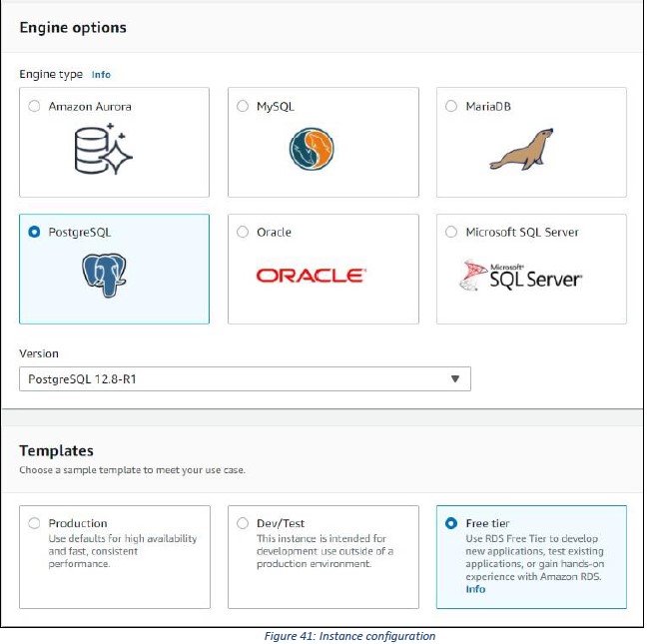Image resolution: width=647 pixels, height=644 pixels.
Task: Click the MariaDB seal logo
Action: click(521, 149)
